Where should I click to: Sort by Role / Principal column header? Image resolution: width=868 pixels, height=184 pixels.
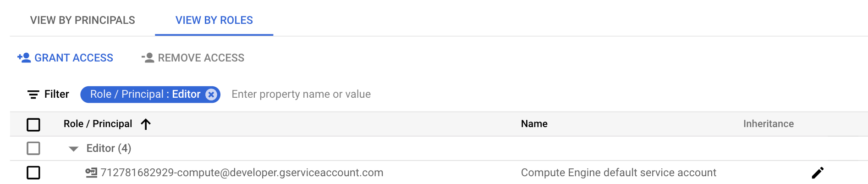pyautogui.click(x=98, y=124)
